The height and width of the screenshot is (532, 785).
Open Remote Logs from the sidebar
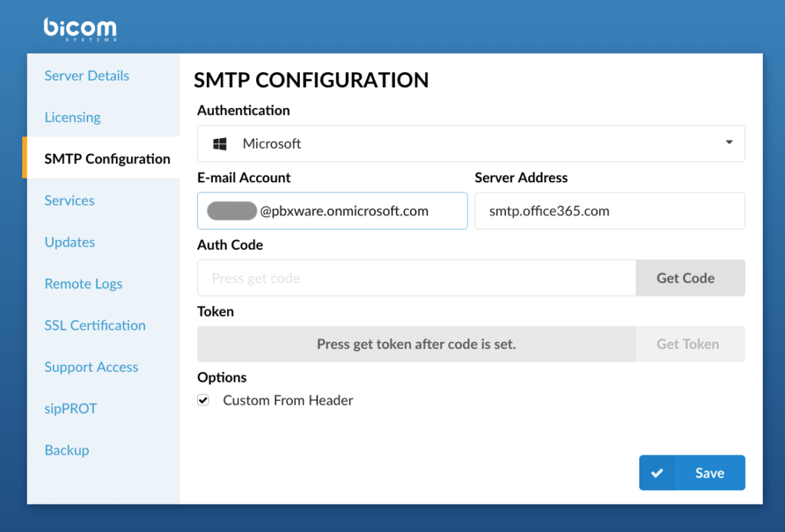coord(83,284)
